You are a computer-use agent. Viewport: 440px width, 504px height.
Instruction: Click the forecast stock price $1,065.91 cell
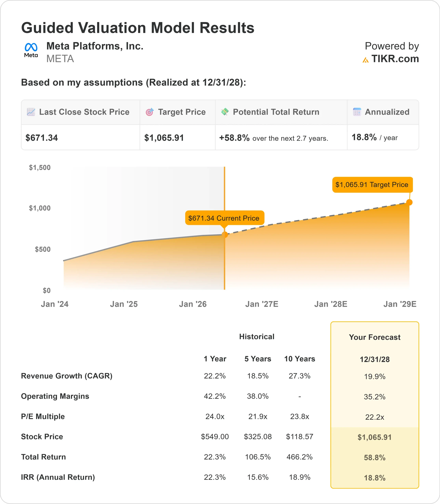[x=374, y=437]
